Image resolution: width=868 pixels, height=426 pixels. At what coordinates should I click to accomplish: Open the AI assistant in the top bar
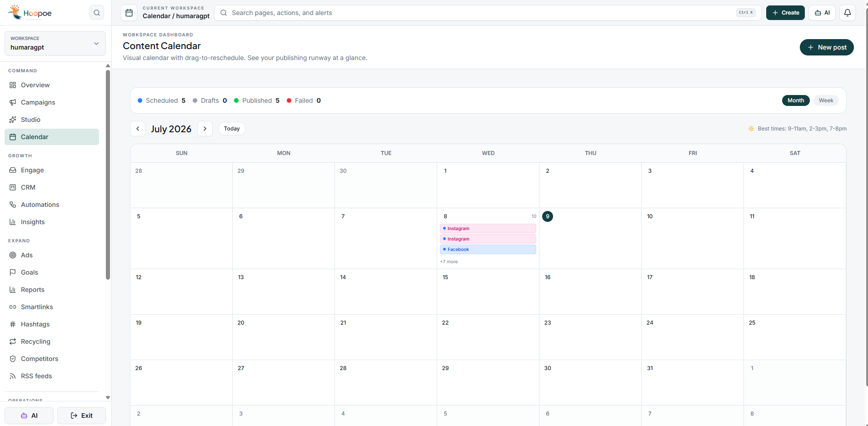[823, 13]
